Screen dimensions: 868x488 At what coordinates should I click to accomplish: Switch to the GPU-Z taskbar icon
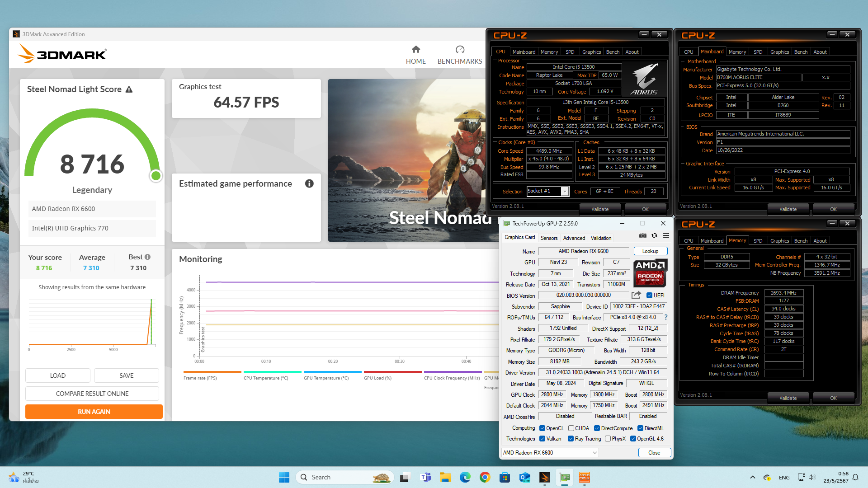point(565,477)
